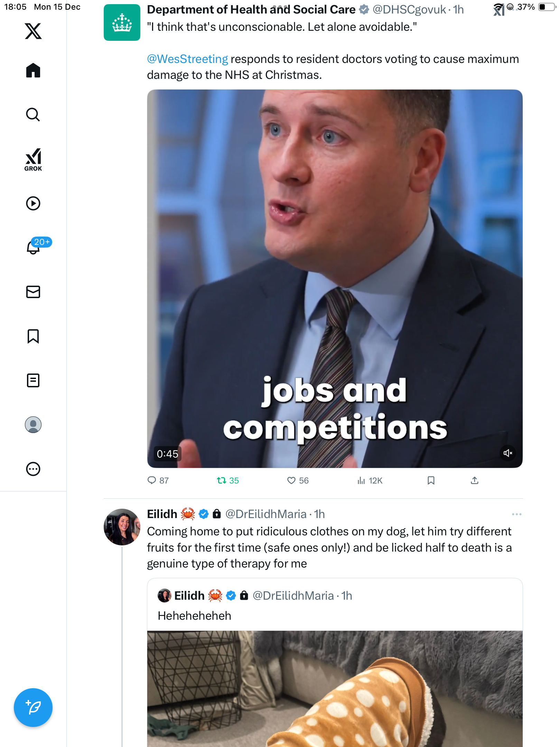Expand the sidebar More circle menu

(x=33, y=469)
